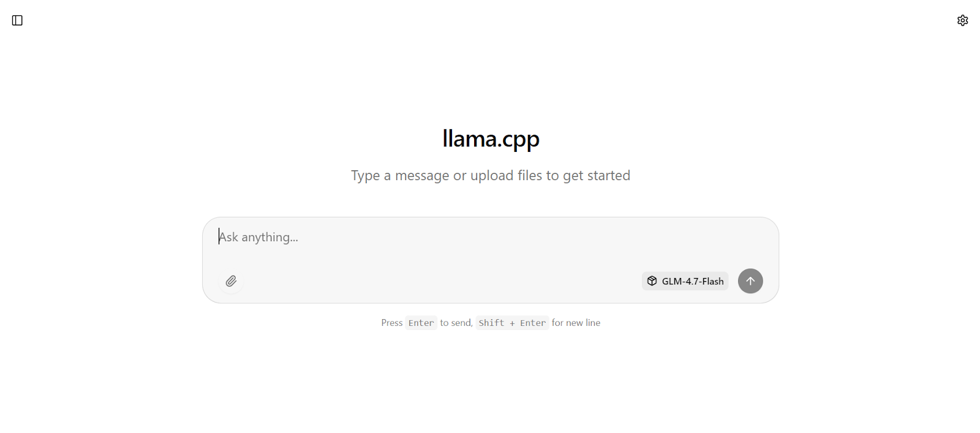
Task: Choose a different model from GLM-4.7-Flash
Action: click(x=684, y=281)
